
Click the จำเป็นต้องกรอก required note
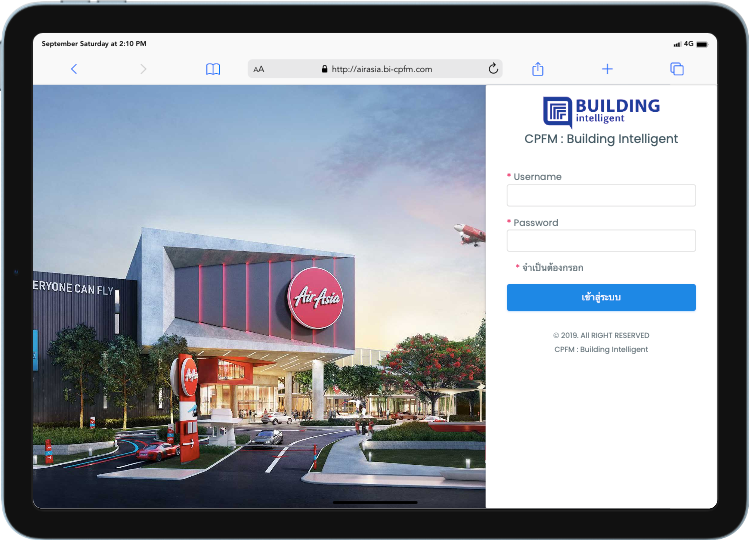pos(552,268)
